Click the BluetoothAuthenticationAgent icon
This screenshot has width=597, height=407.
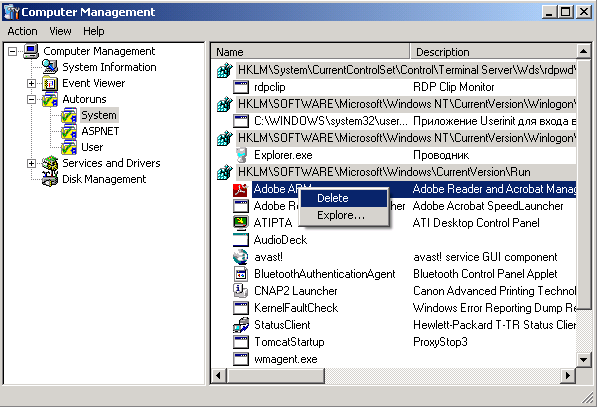point(241,274)
